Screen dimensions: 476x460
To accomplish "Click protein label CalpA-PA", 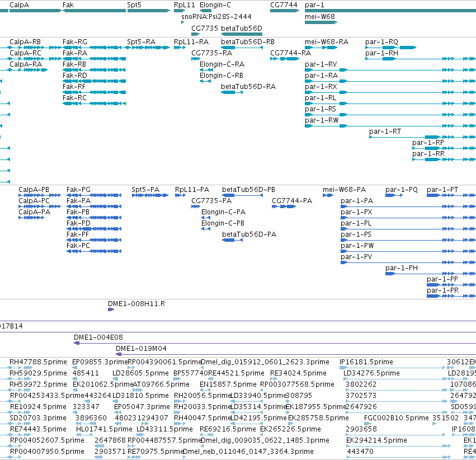I will click(34, 212).
